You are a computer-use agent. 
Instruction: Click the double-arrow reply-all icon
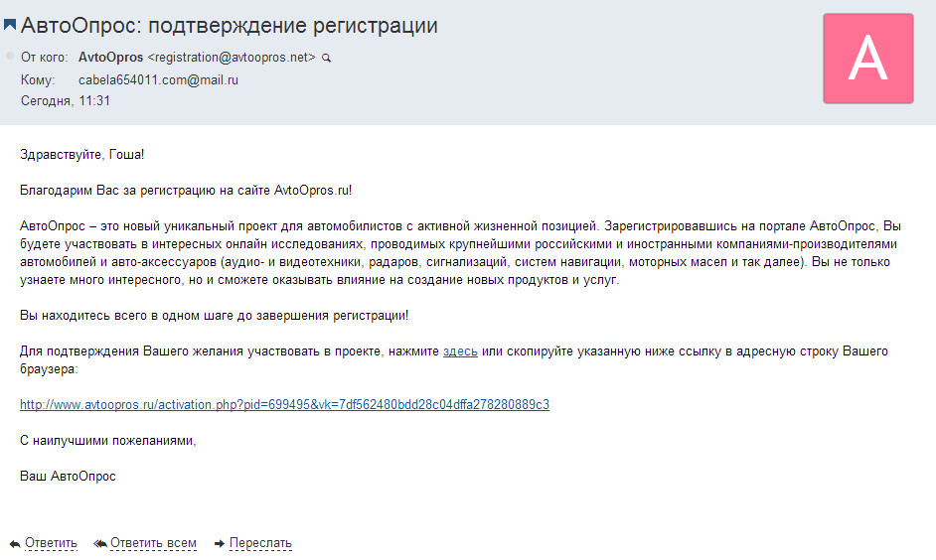100,543
